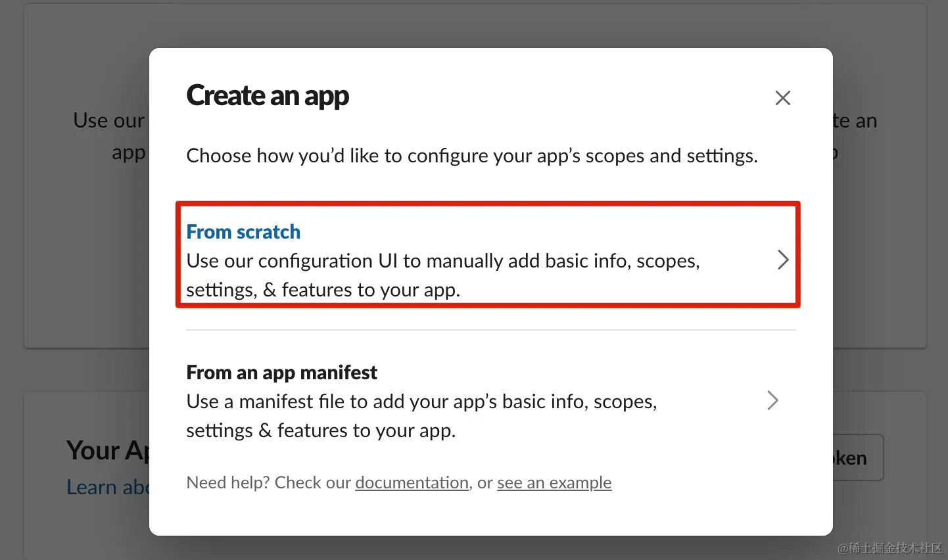Viewport: 948px width, 560px height.
Task: Click the Create an app dialog title
Action: pos(268,96)
